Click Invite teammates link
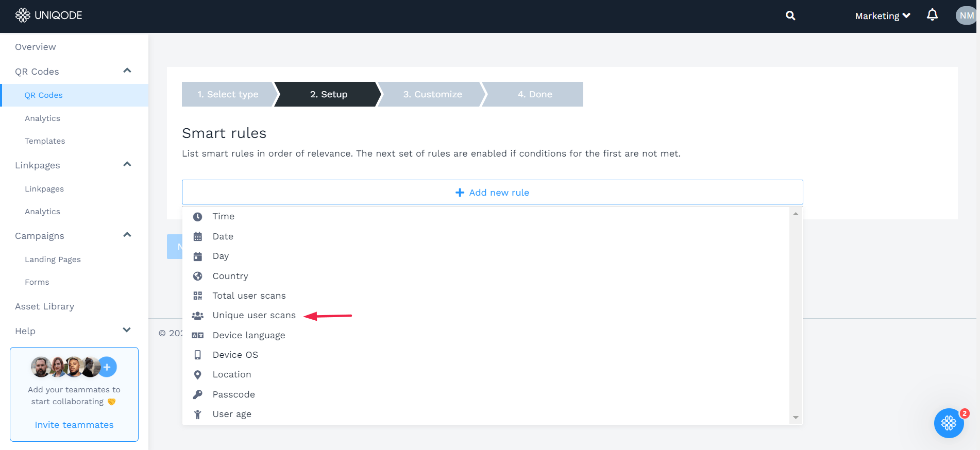Image resolution: width=980 pixels, height=450 pixels. tap(74, 425)
